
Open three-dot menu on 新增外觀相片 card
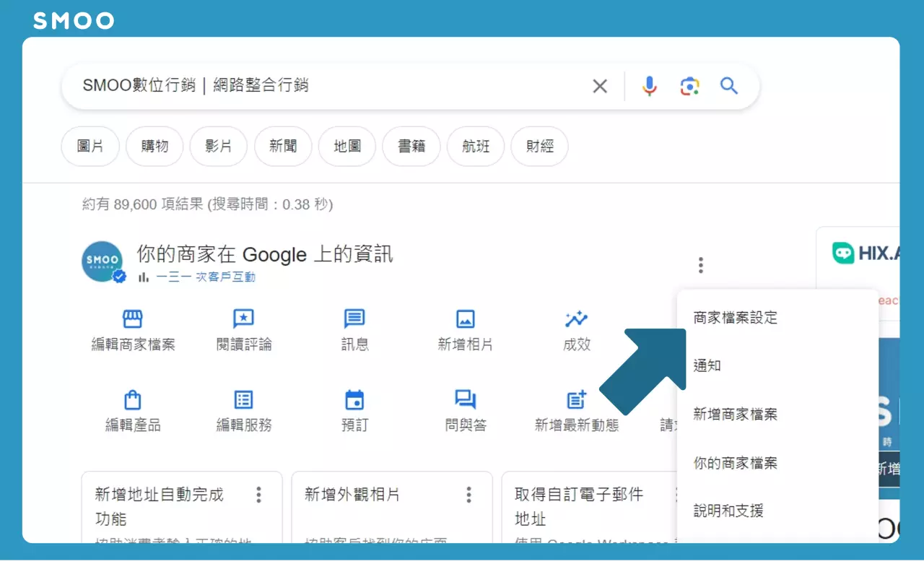point(468,495)
